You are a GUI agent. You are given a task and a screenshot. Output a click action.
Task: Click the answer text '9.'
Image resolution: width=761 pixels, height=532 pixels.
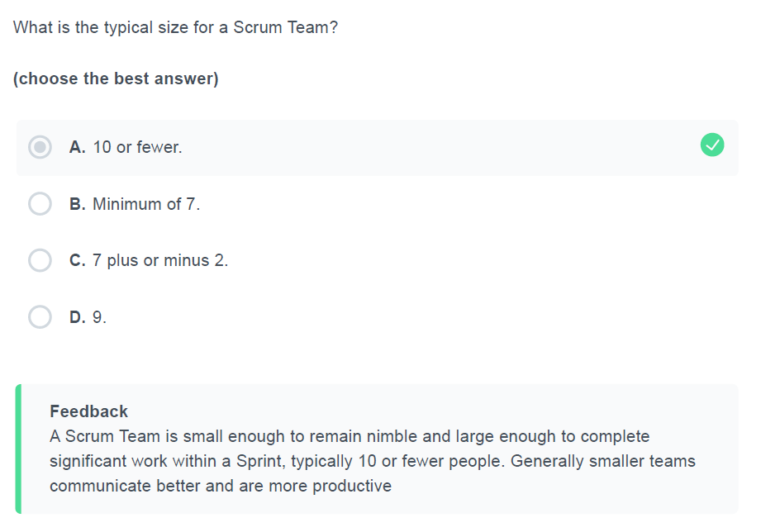coord(99,317)
